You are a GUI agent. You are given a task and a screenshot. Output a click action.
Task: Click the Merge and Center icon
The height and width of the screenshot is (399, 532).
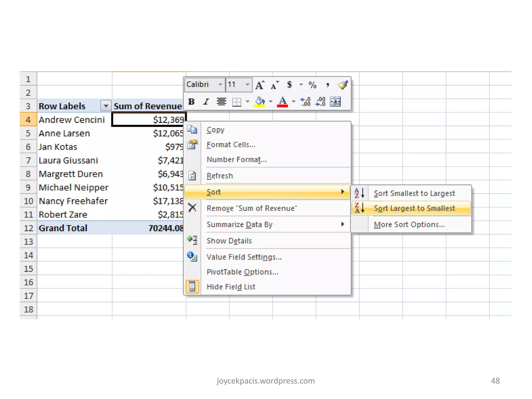pyautogui.click(x=335, y=102)
